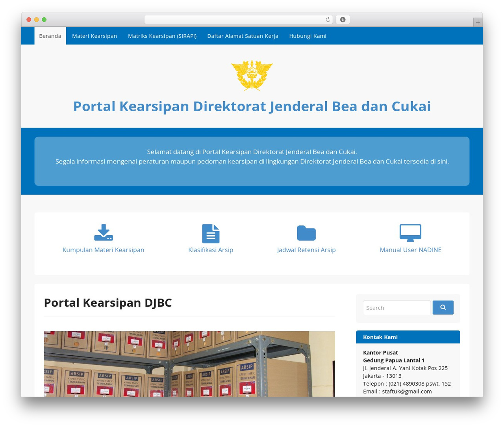Click the Kontak Kami widget header
504x427 pixels.
tap(408, 337)
